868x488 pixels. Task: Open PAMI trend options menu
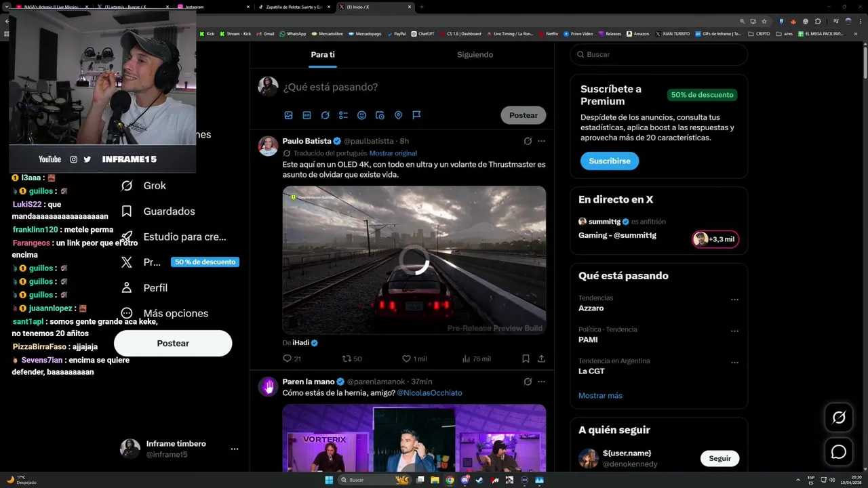click(x=734, y=331)
